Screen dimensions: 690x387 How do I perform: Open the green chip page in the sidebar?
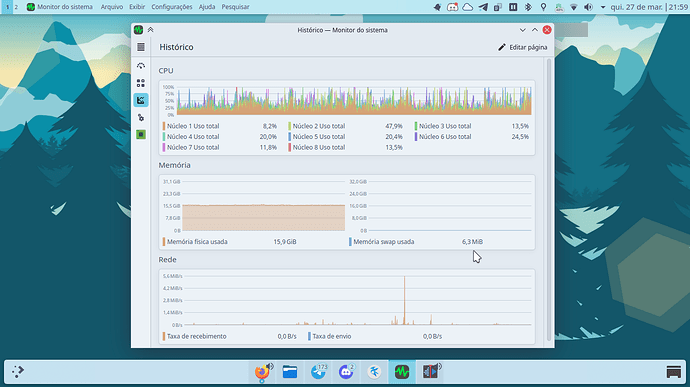click(141, 135)
